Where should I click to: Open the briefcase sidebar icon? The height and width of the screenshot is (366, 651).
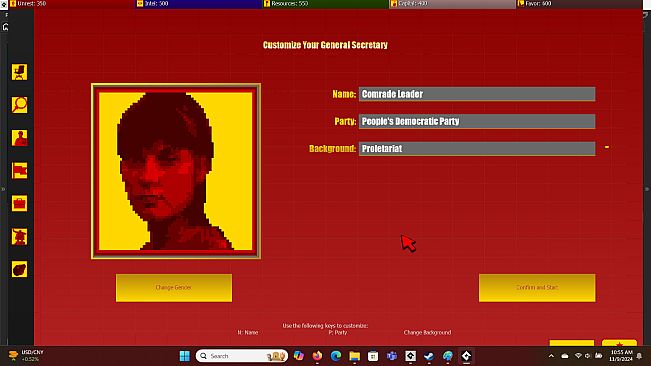pos(20,204)
